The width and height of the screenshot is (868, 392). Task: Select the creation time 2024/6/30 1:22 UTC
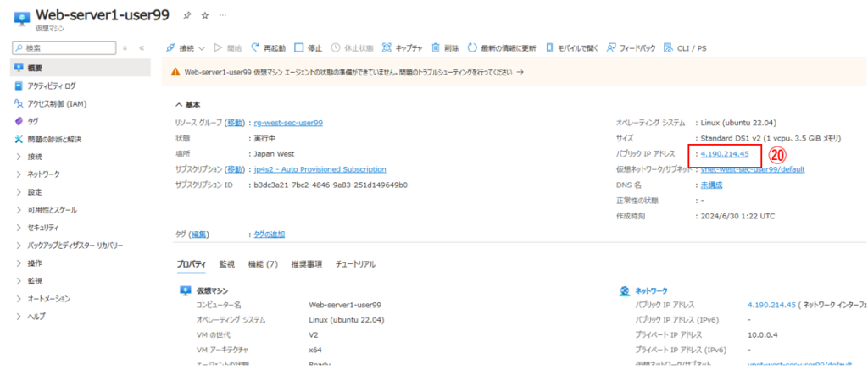click(738, 216)
